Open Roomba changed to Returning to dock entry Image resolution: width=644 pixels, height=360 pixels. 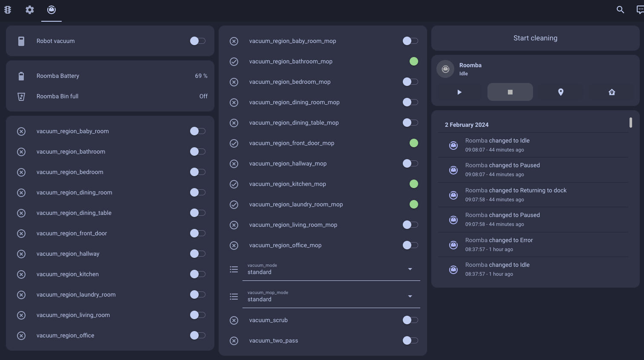click(533, 195)
